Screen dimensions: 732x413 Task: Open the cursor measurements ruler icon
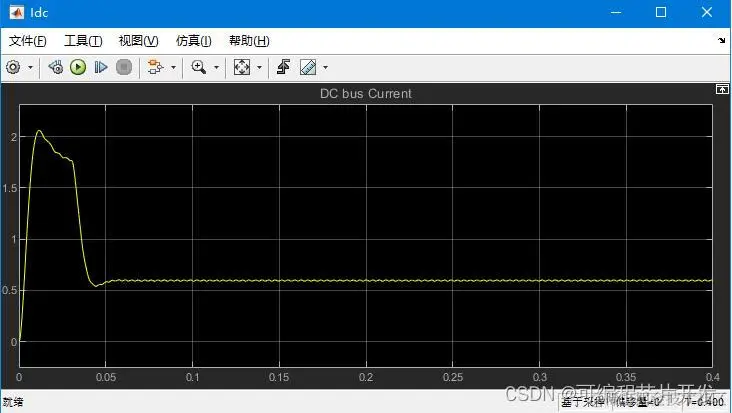(308, 67)
